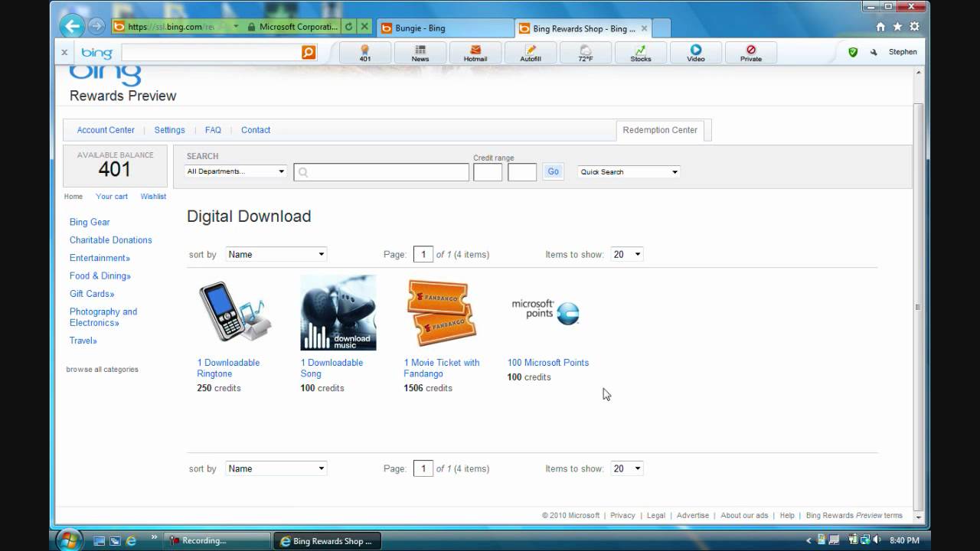Viewport: 980px width, 551px height.
Task: Open the News toolbar button
Action: (x=420, y=53)
